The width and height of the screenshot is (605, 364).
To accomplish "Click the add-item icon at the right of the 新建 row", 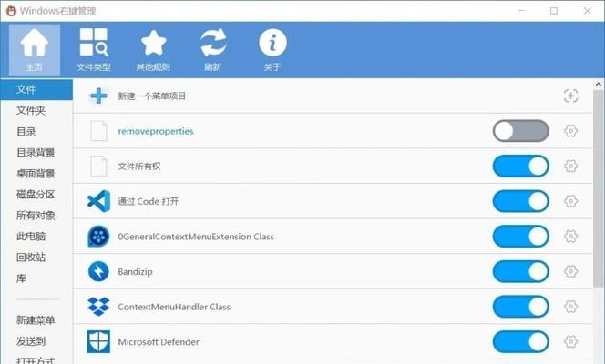I will [570, 96].
